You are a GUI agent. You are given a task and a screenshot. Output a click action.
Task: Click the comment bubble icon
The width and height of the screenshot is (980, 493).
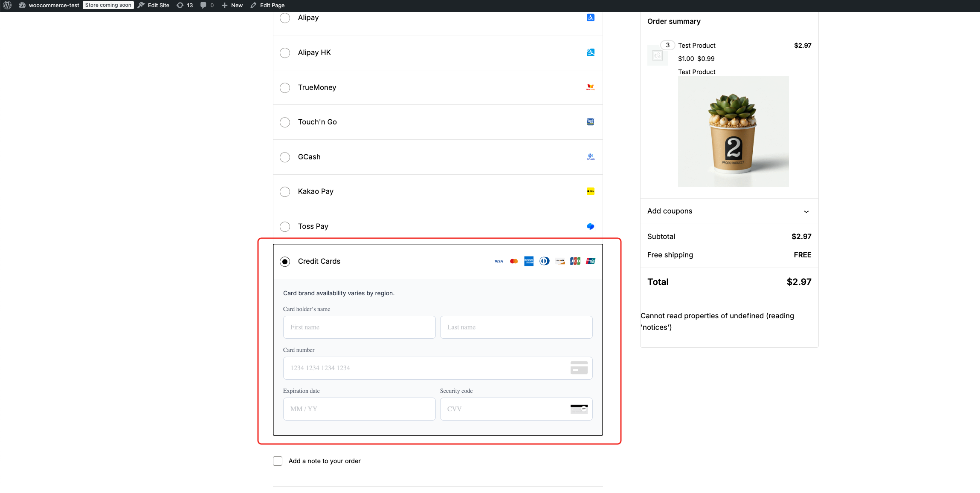[203, 5]
